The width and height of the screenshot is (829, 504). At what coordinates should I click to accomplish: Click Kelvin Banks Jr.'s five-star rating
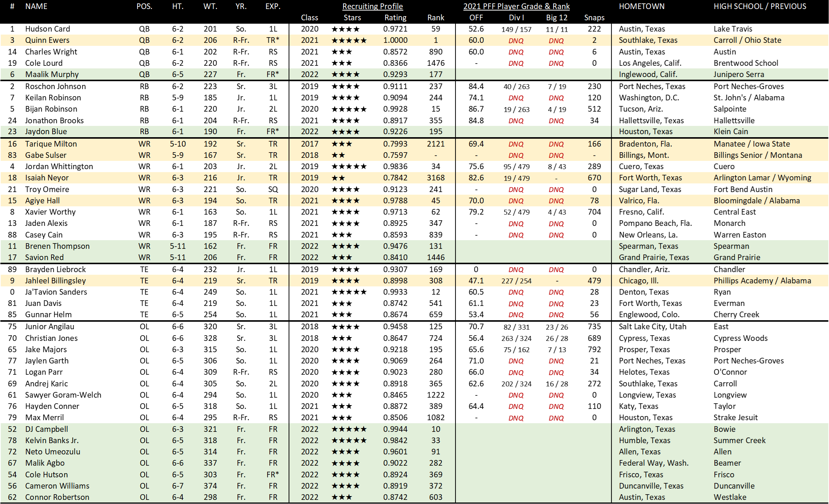pyautogui.click(x=349, y=440)
